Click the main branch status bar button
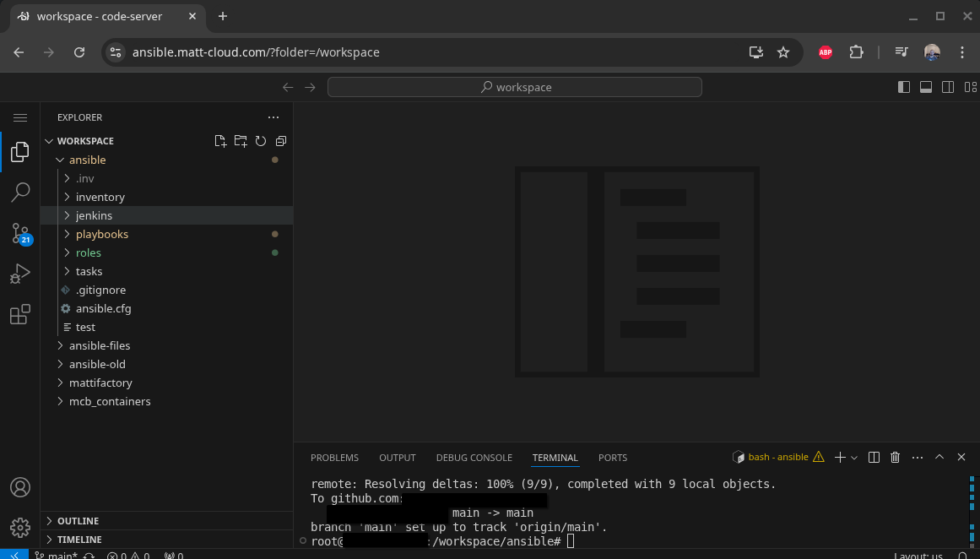Viewport: 980px width, 559px height. 56,555
